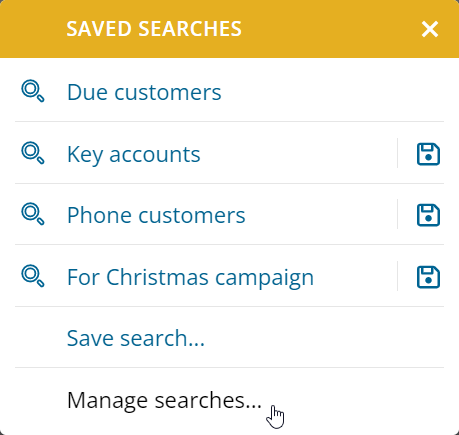Click the magnifier icon beside For Christmas campaign
This screenshot has width=459, height=435.
(33, 276)
